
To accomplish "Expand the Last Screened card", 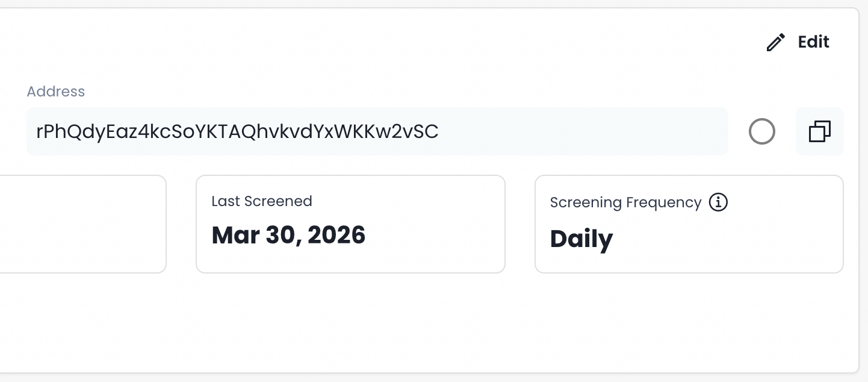I will coord(350,224).
